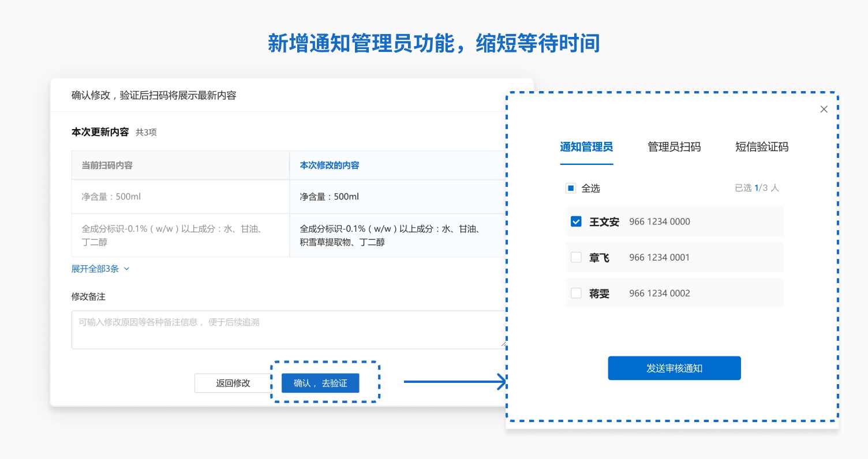The height and width of the screenshot is (459, 868).
Task: Expand 展开全部3条 to show all items
Action: click(x=96, y=269)
